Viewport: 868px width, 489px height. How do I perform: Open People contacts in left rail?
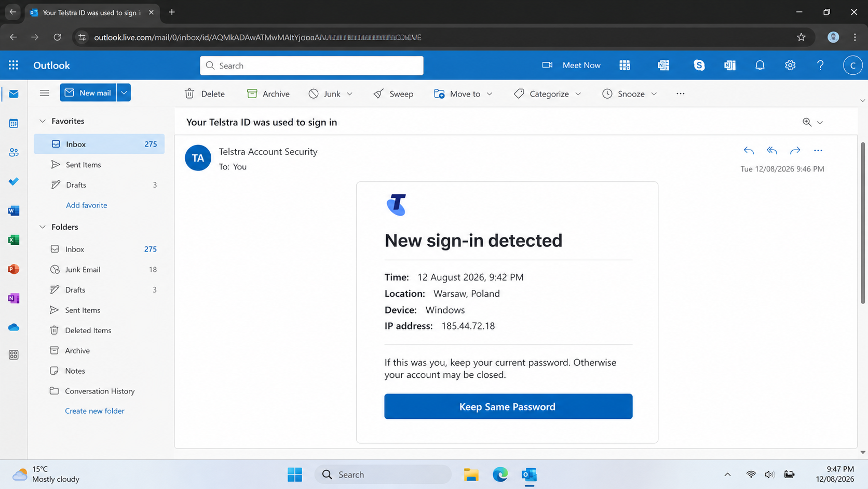coord(13,152)
